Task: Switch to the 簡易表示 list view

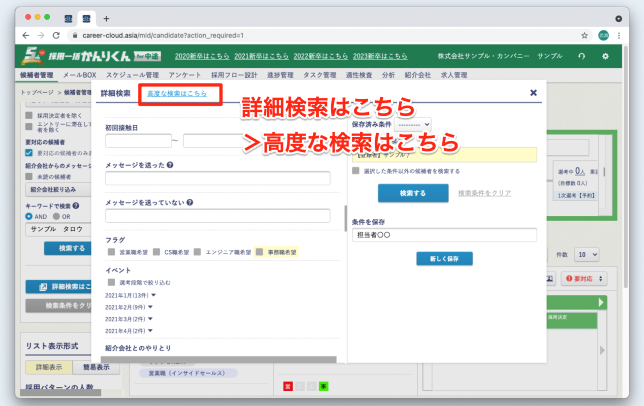Action: (96, 367)
